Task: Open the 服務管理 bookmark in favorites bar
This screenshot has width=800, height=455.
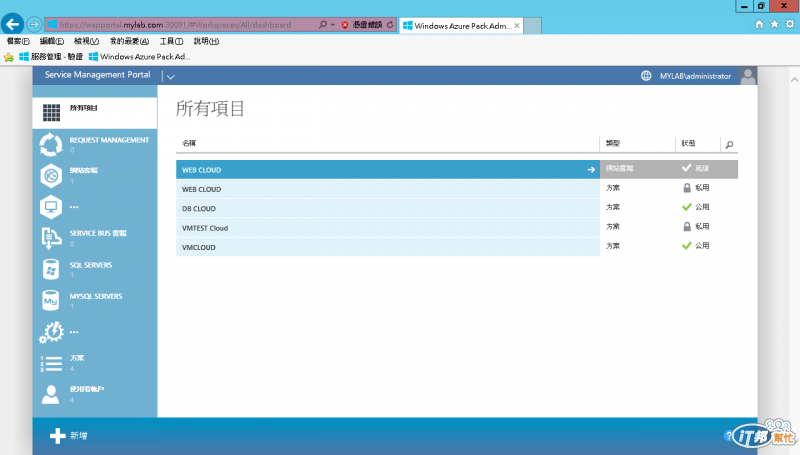Action: pyautogui.click(x=51, y=57)
